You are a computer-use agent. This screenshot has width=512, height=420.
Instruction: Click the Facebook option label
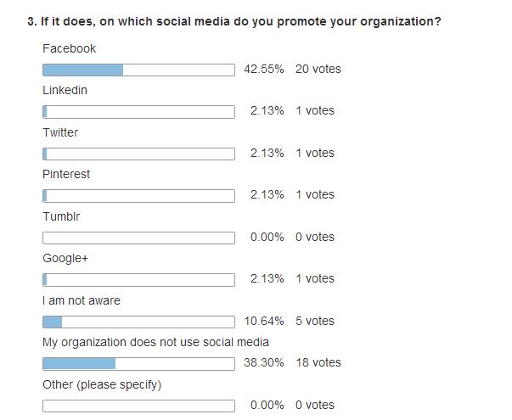70,48
